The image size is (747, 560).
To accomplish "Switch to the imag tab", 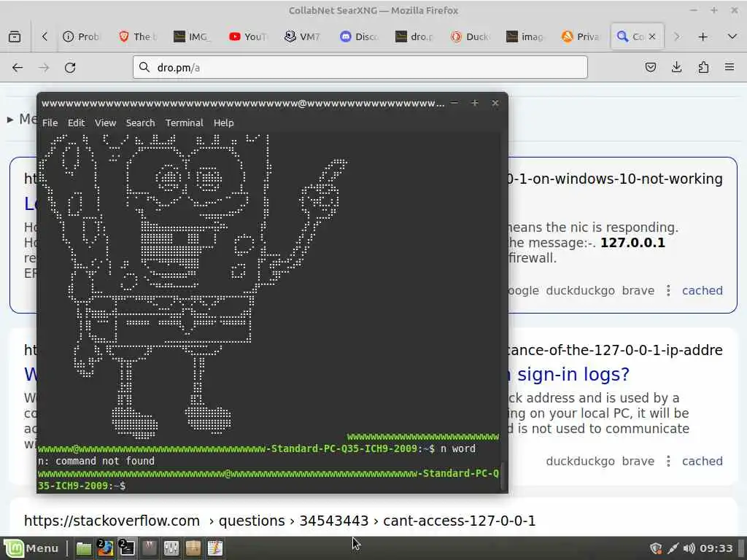I will click(526, 36).
